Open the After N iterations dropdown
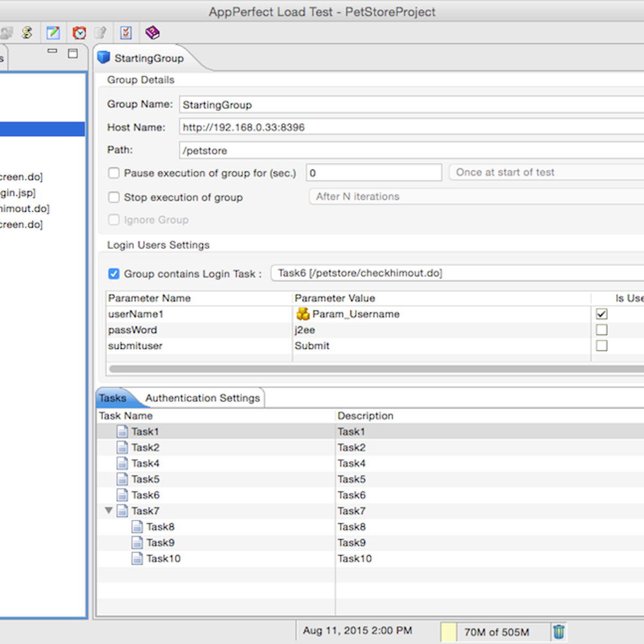The image size is (644, 644). 477,196
